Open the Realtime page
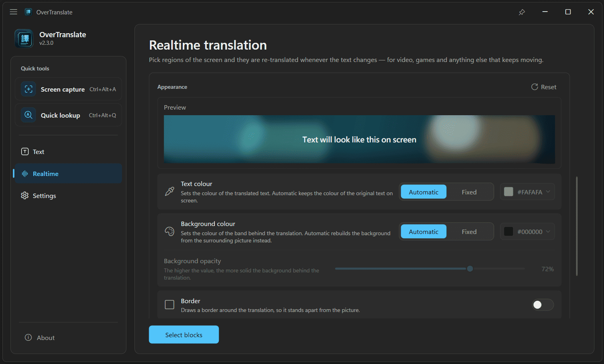This screenshot has width=604, height=364. coord(68,174)
